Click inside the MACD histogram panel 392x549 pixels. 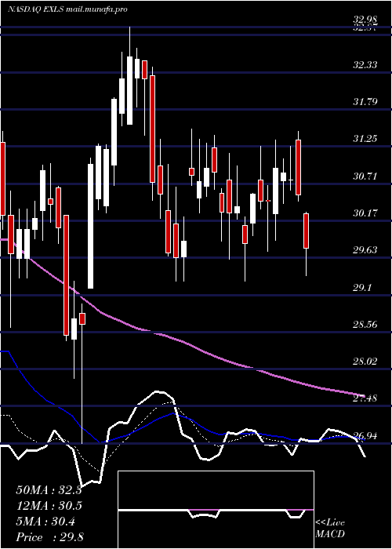tap(216, 510)
